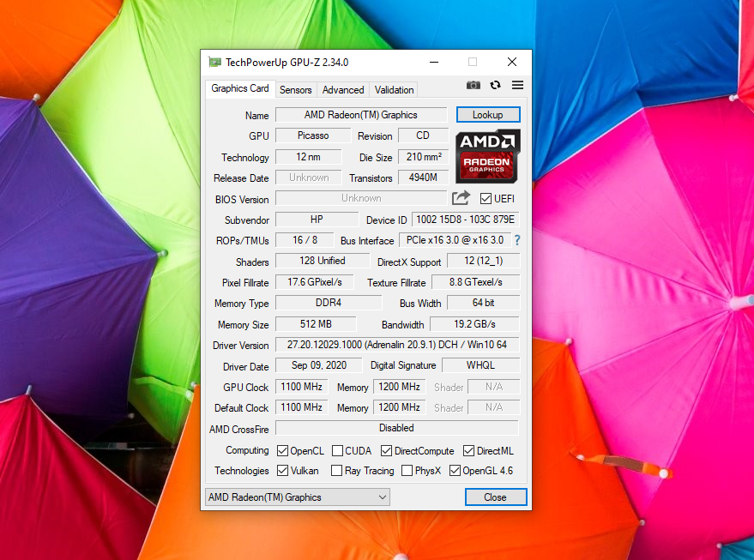The image size is (754, 560).
Task: Click the Bus Interface question mark
Action: [x=517, y=240]
